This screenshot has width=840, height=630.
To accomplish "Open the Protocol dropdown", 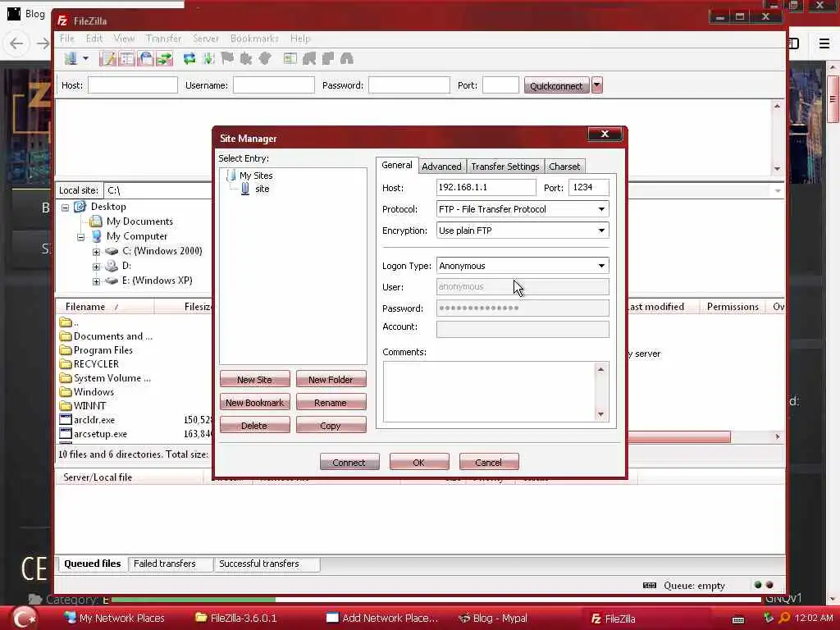I will (601, 209).
